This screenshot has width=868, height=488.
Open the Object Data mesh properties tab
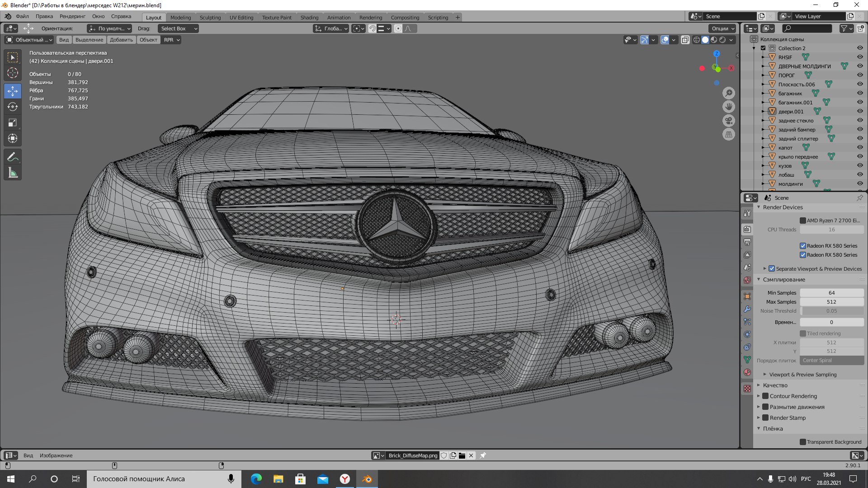747,360
